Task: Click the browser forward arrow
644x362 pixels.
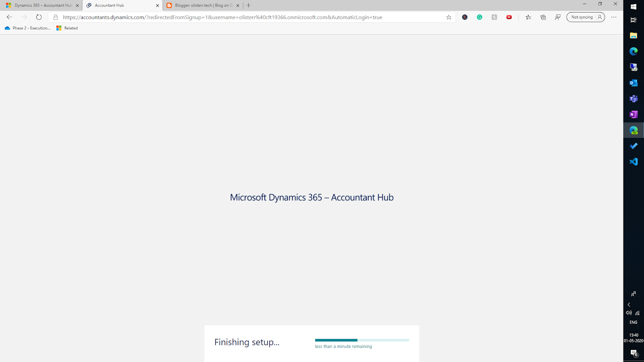Action: point(24,17)
